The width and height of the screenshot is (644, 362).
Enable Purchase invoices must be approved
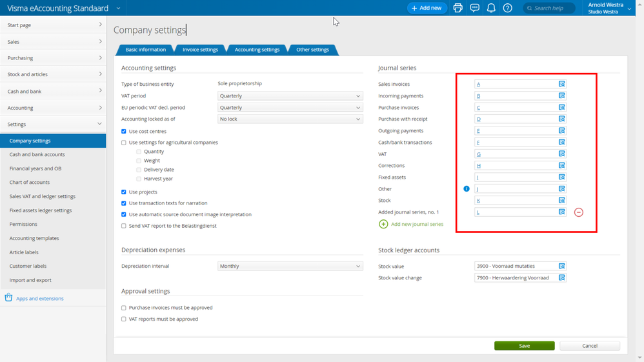coord(124,308)
